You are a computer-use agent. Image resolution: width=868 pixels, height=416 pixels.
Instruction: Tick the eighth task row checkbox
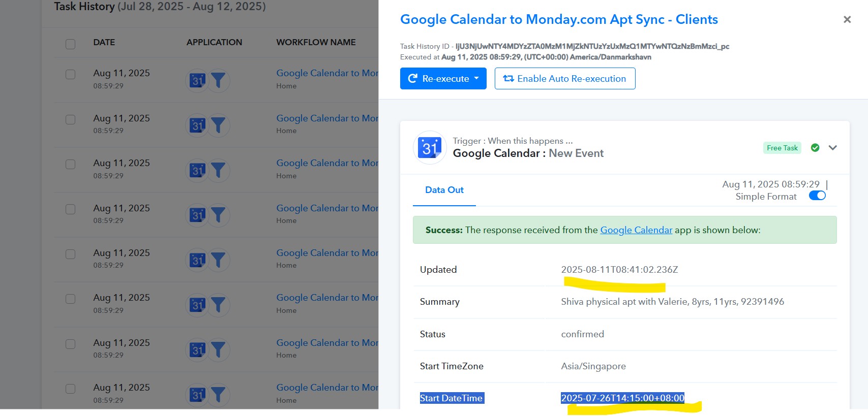[70, 389]
